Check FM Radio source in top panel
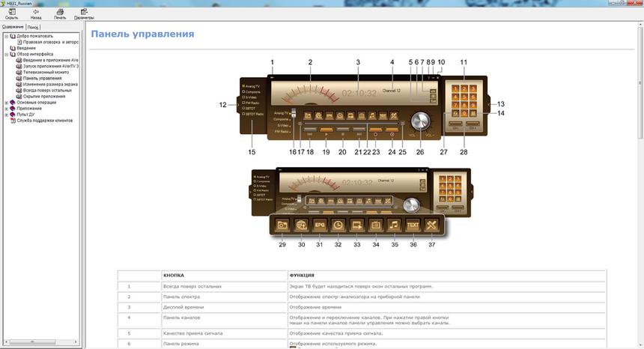Image resolution: width=644 pixels, height=349 pixels. pos(243,103)
